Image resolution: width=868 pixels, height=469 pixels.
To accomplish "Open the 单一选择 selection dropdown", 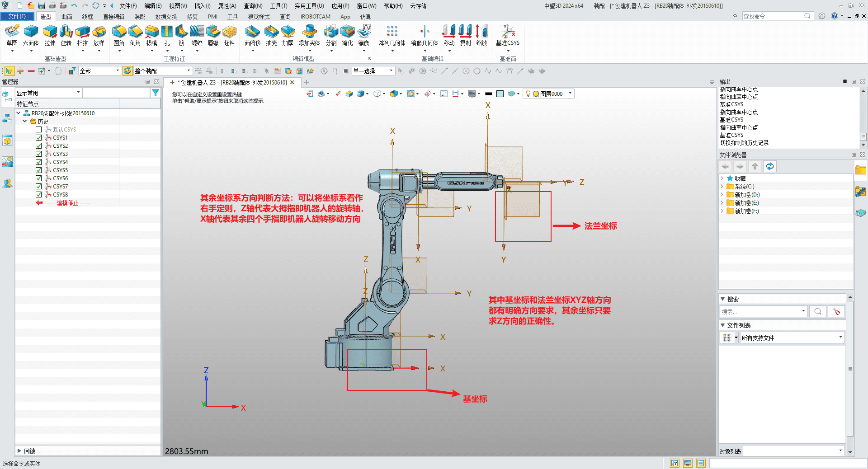I will tap(373, 71).
